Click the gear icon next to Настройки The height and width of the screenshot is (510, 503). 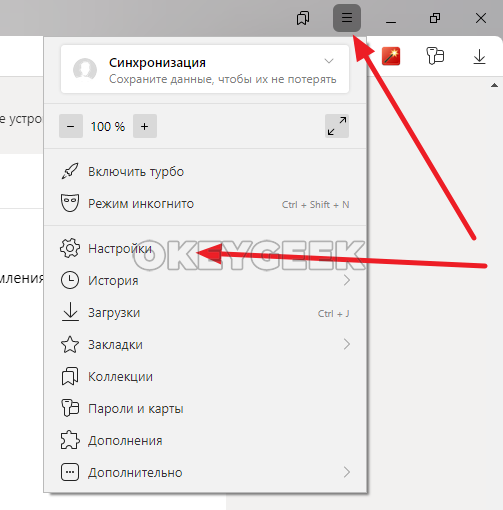(70, 248)
